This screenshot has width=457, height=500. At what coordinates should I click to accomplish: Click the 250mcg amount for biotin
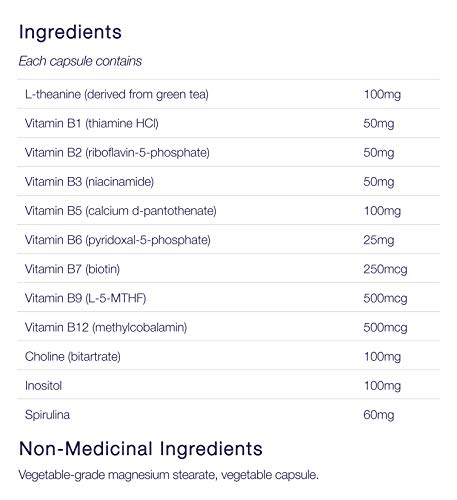[385, 269]
